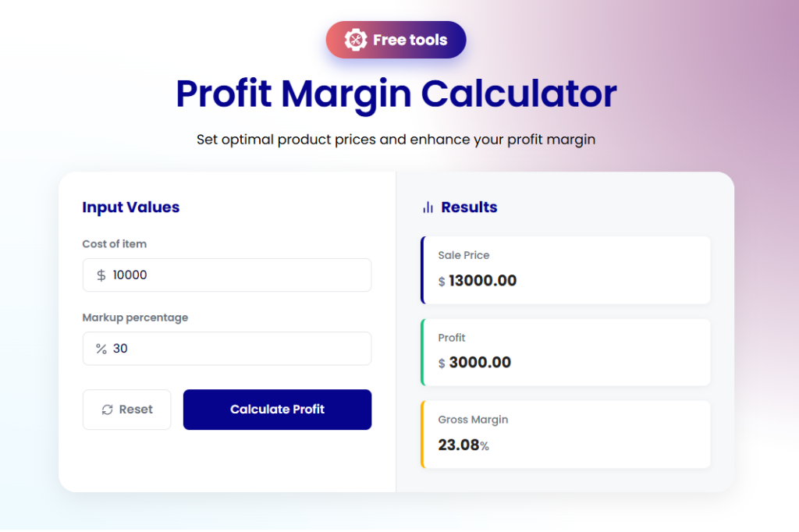This screenshot has height=532, width=799.
Task: Click the dollar symbol in Sale Price card
Action: click(441, 282)
